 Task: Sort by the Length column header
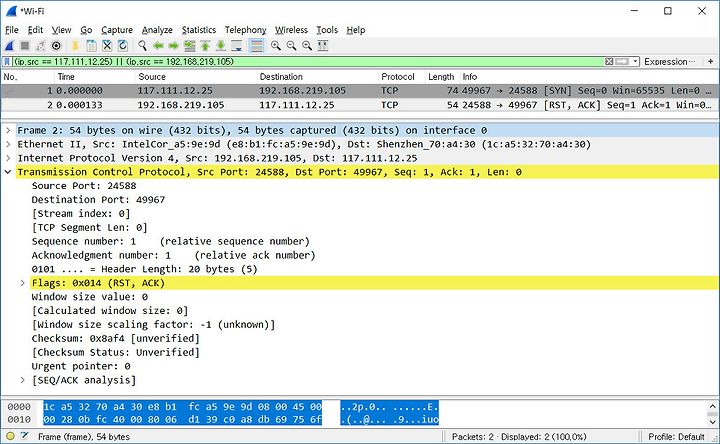coord(443,77)
